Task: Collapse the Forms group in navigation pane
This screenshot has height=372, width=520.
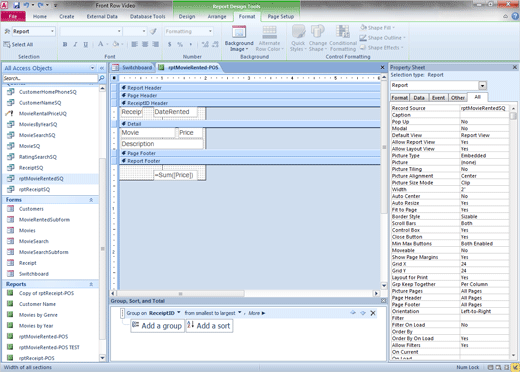Action: coord(91,200)
